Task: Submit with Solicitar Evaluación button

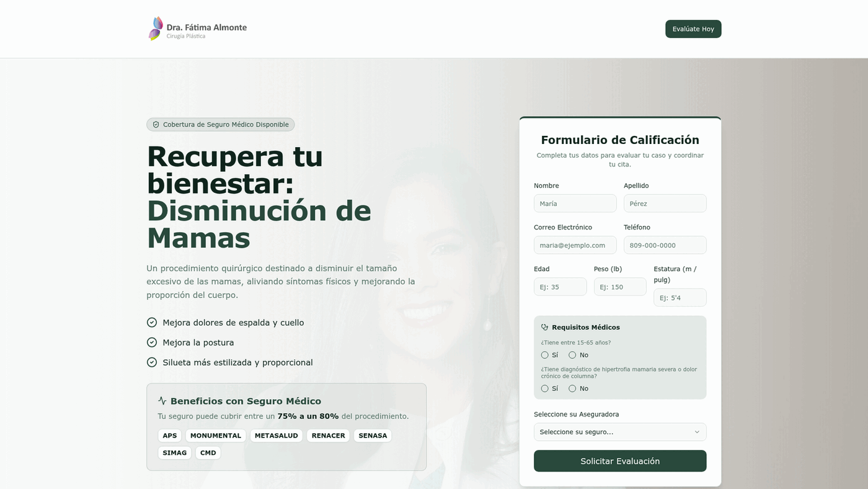Action: (x=620, y=461)
